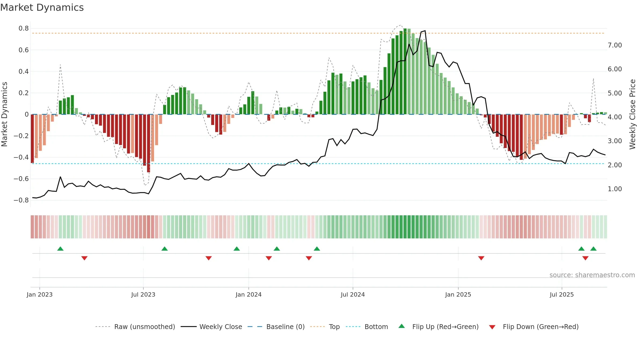This screenshot has height=362, width=644.
Task: Select flip-up marker just before Jan 2024
Action: [237, 249]
